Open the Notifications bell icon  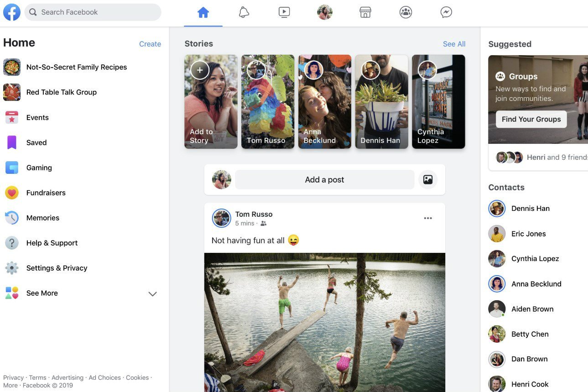point(244,12)
